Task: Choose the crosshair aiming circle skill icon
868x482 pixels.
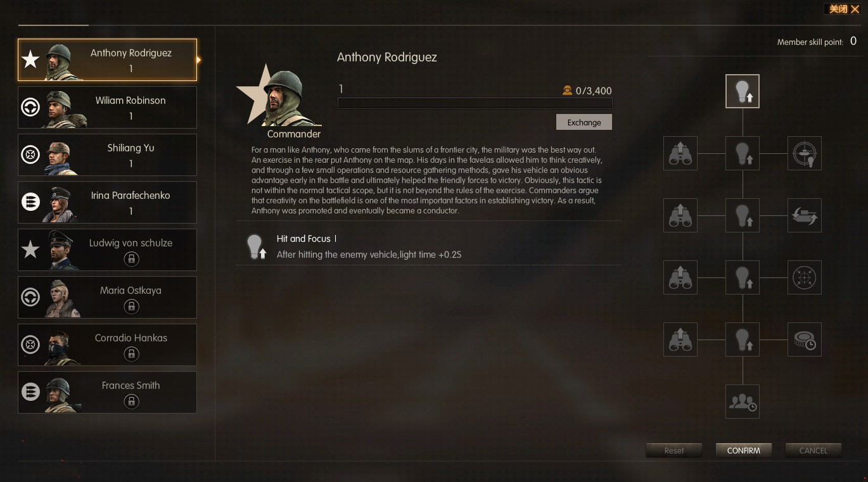Action: click(805, 277)
